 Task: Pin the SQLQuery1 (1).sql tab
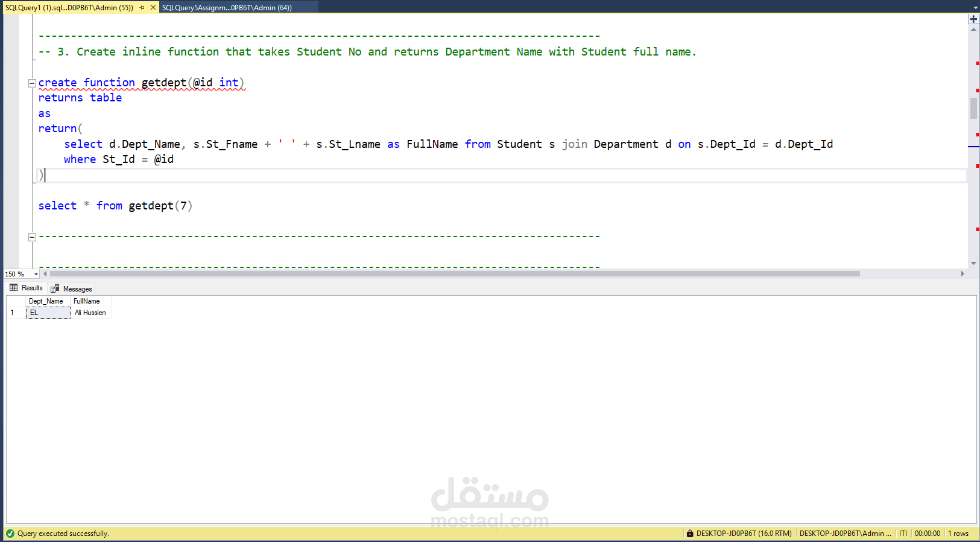pos(142,8)
